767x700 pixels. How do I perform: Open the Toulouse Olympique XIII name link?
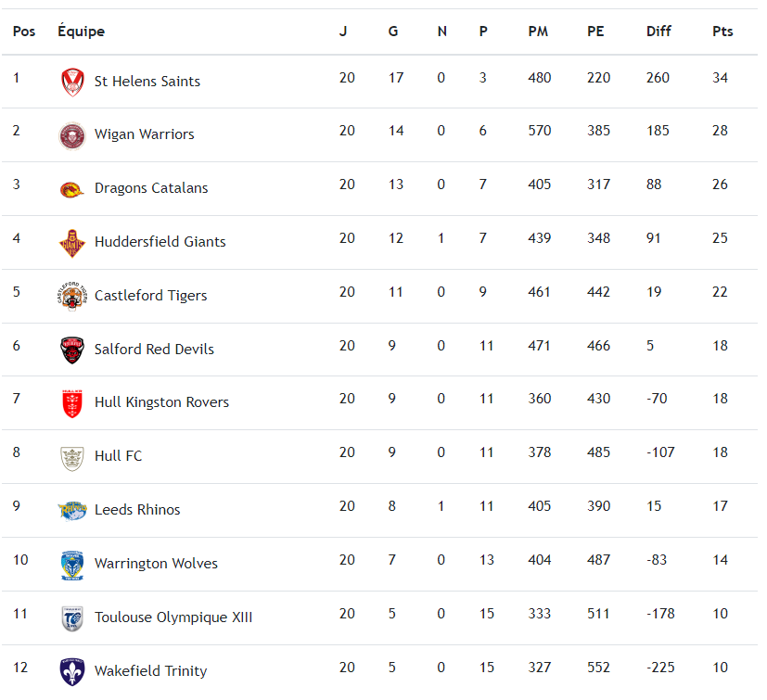173,617
